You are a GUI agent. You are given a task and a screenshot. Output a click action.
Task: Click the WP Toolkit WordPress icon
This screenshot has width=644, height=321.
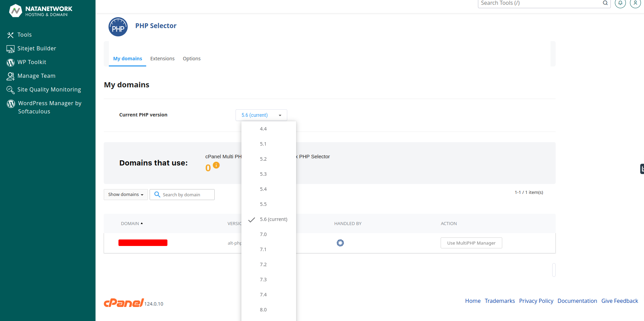(x=11, y=63)
